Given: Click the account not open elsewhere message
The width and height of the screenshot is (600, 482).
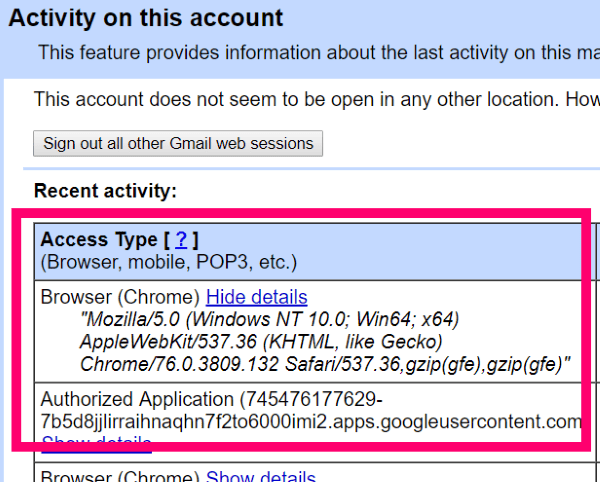Looking at the screenshot, I should pyautogui.click(x=317, y=99).
